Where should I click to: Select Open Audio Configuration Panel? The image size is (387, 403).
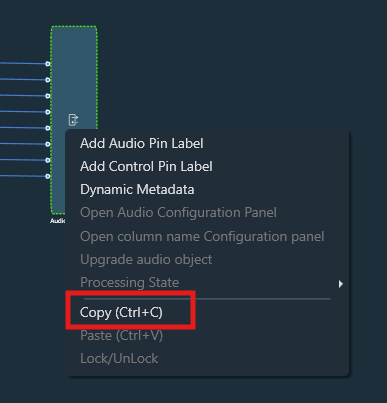click(x=178, y=213)
